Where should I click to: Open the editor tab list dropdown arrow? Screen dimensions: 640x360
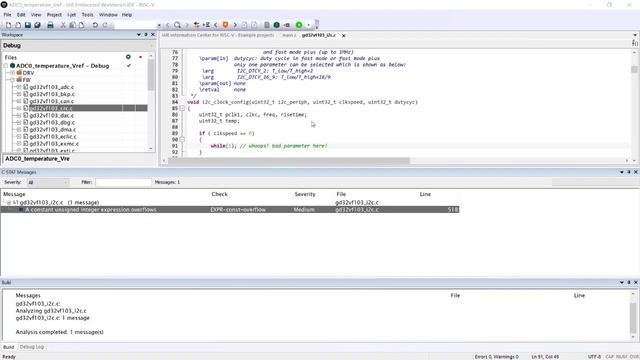pyautogui.click(x=635, y=36)
